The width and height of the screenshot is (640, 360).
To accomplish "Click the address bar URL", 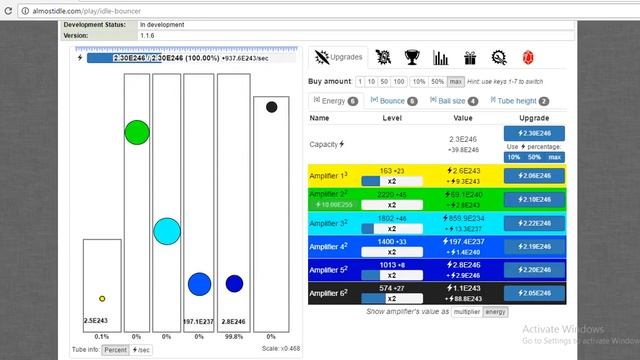I will point(87,11).
